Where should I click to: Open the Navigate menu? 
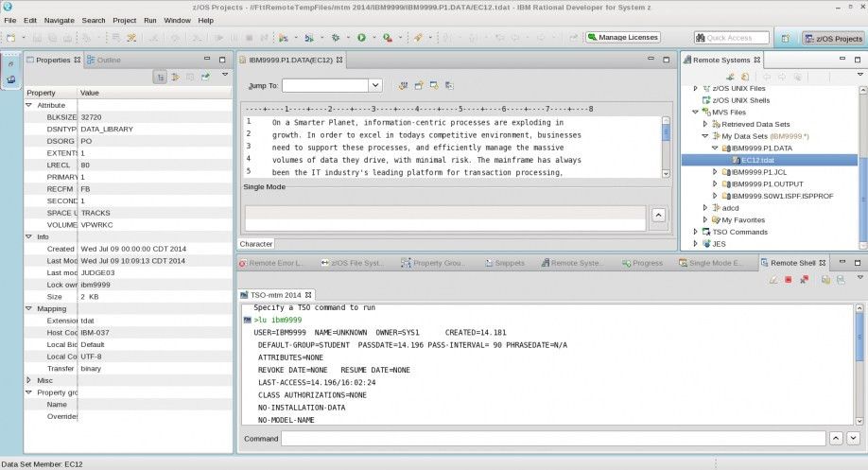[60, 21]
